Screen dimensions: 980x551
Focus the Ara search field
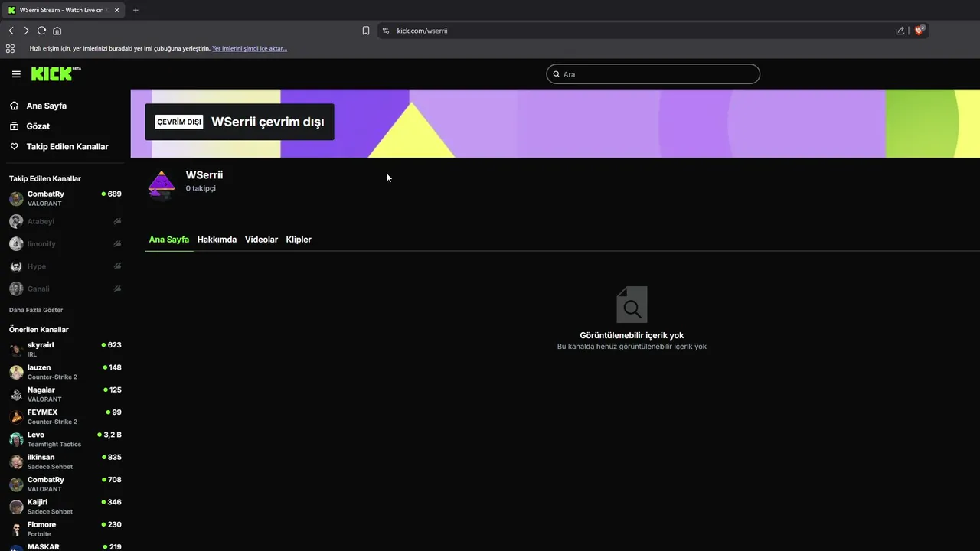pos(653,74)
